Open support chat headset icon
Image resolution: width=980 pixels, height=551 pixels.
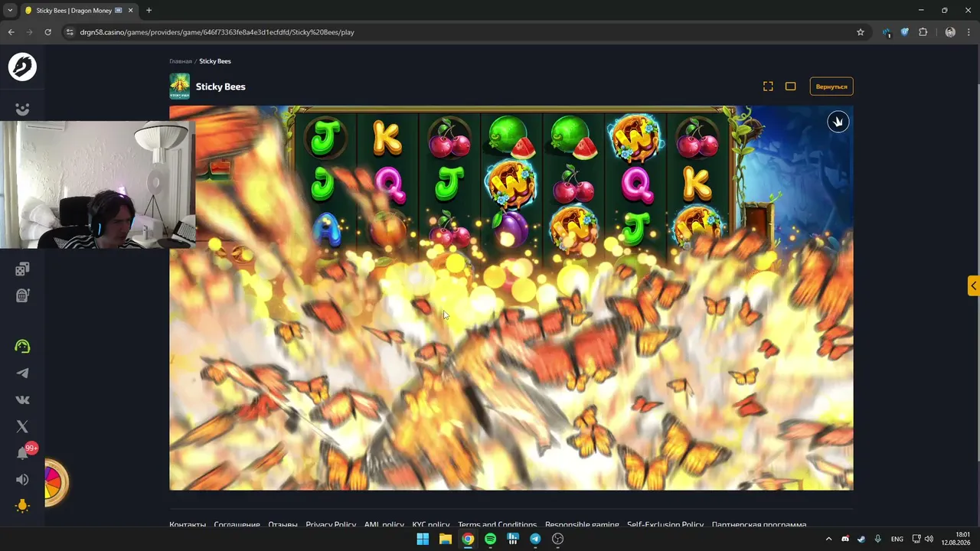(22, 347)
